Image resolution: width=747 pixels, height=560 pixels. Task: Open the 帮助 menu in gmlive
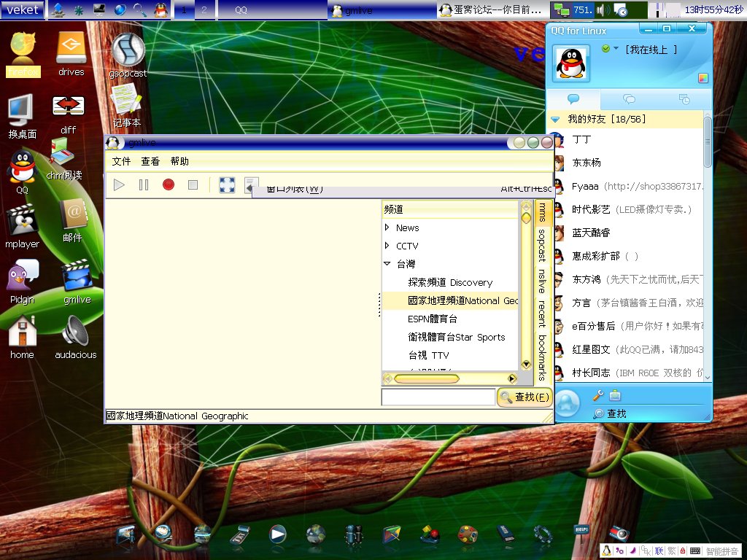(x=179, y=161)
